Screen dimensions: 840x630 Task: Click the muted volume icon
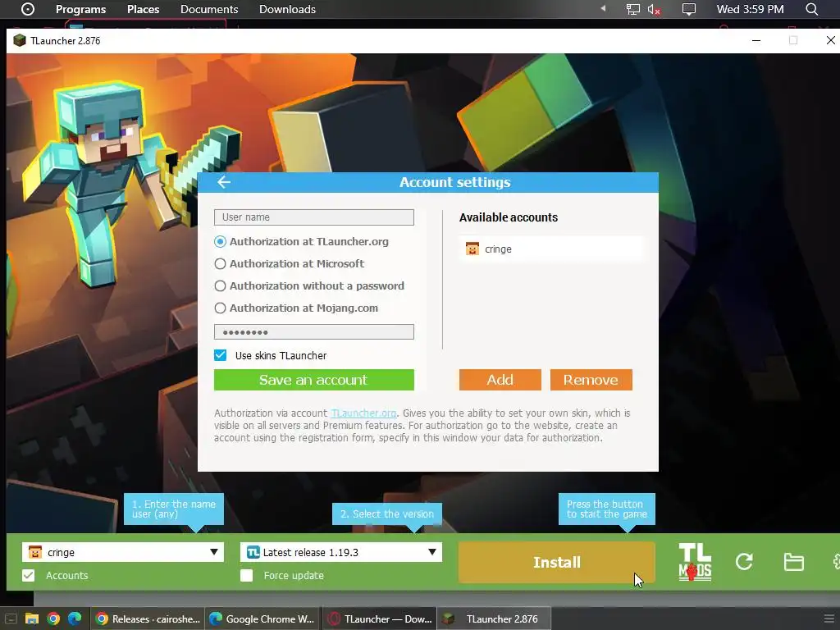coord(654,10)
